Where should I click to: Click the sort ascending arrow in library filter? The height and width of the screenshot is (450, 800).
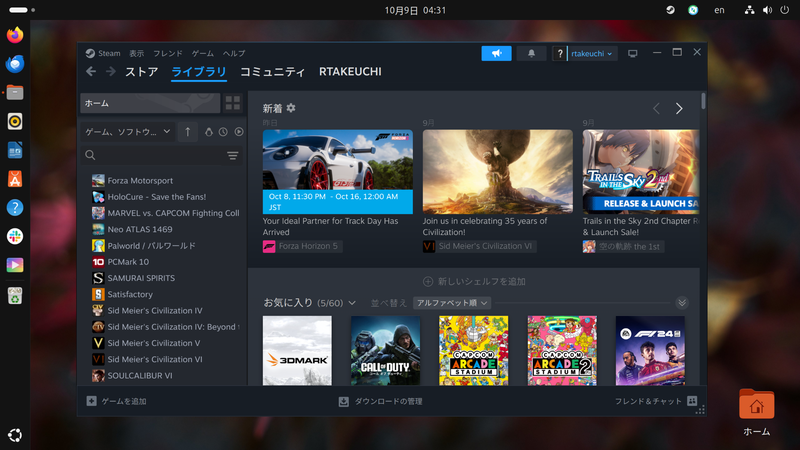(x=188, y=132)
